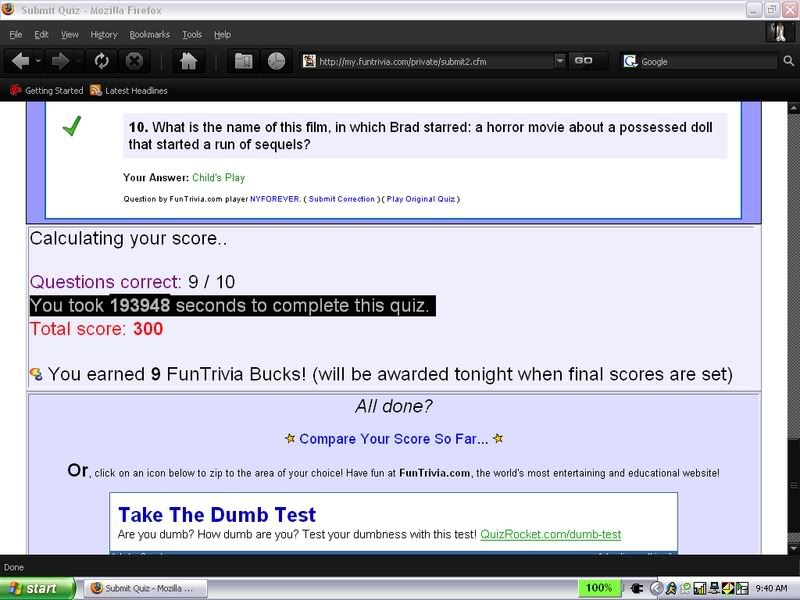Viewport: 800px width, 600px height.
Task: Click the last tray icon before clock
Action: (x=742, y=588)
